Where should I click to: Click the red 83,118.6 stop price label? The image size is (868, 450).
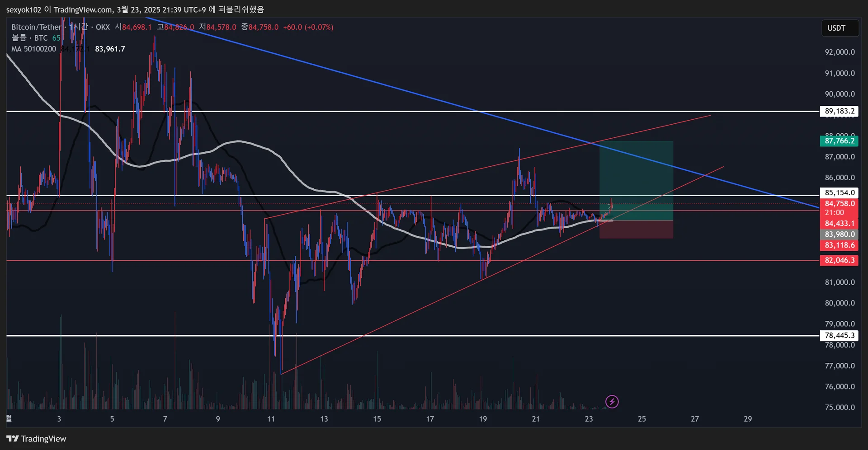pos(839,245)
